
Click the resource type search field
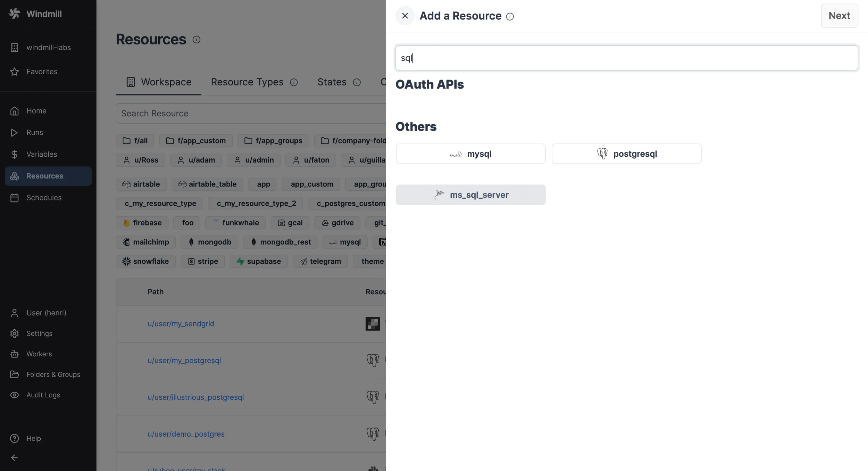[x=626, y=58]
